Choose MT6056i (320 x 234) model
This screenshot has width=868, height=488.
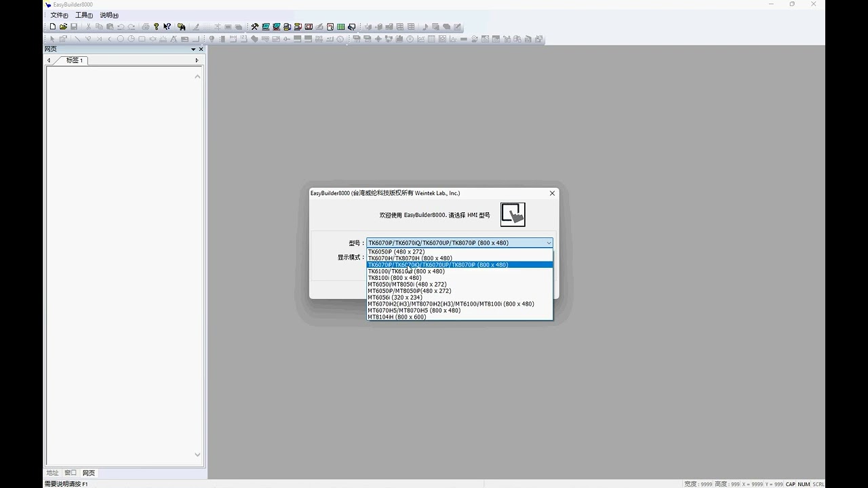point(460,298)
